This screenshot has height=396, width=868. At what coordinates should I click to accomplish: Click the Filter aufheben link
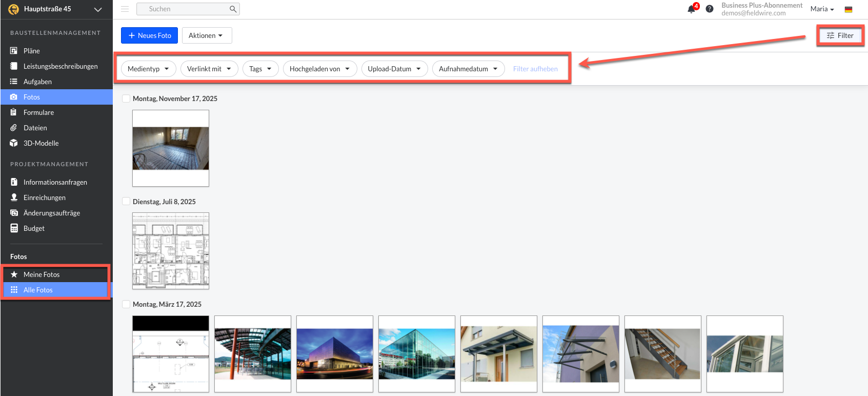tap(535, 69)
